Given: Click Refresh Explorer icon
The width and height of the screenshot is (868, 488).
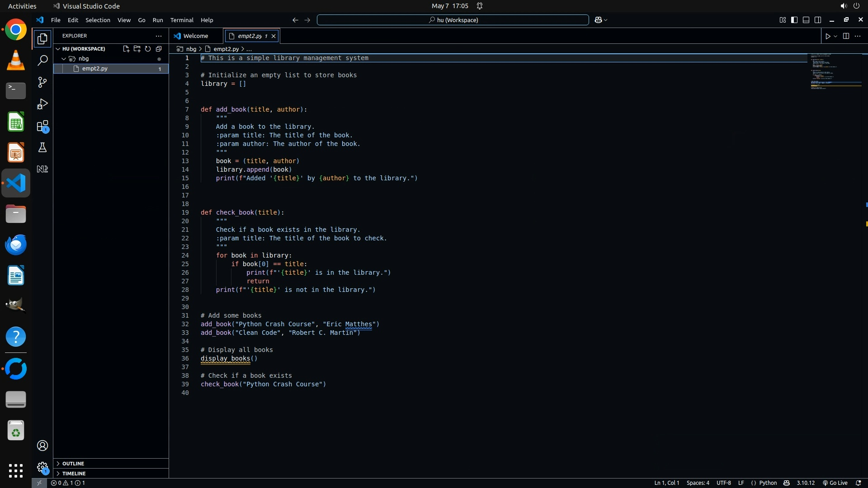Looking at the screenshot, I should pos(148,49).
